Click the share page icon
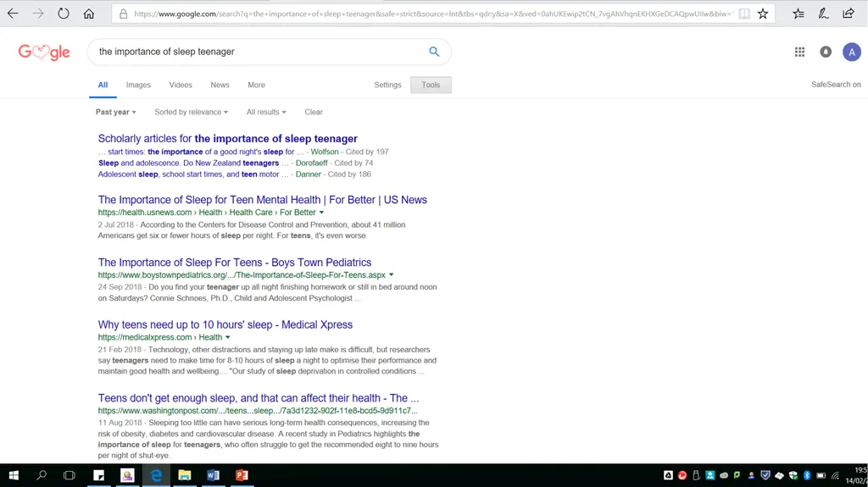The image size is (868, 487). pyautogui.click(x=848, y=14)
